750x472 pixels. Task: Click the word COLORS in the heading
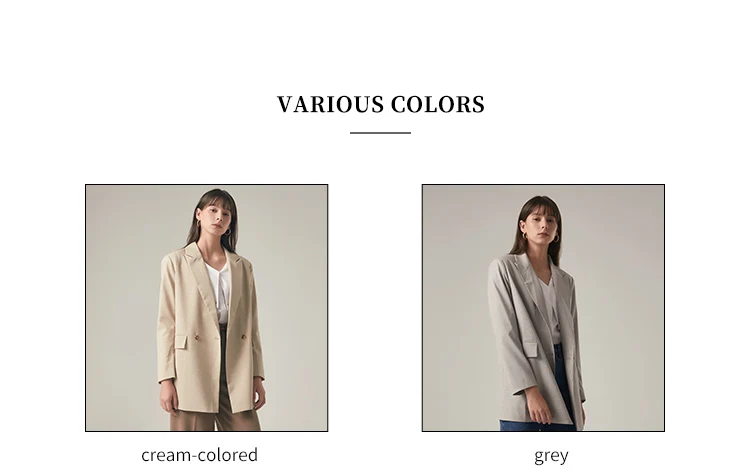(x=438, y=104)
